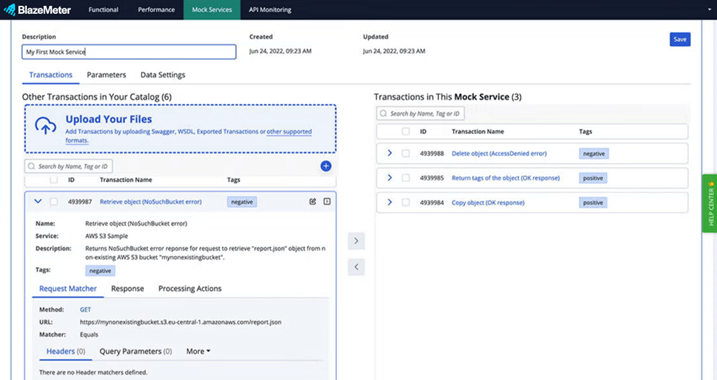Screen dimensions: 717x380
Task: Select the Processing Actions tab
Action: click(x=190, y=289)
